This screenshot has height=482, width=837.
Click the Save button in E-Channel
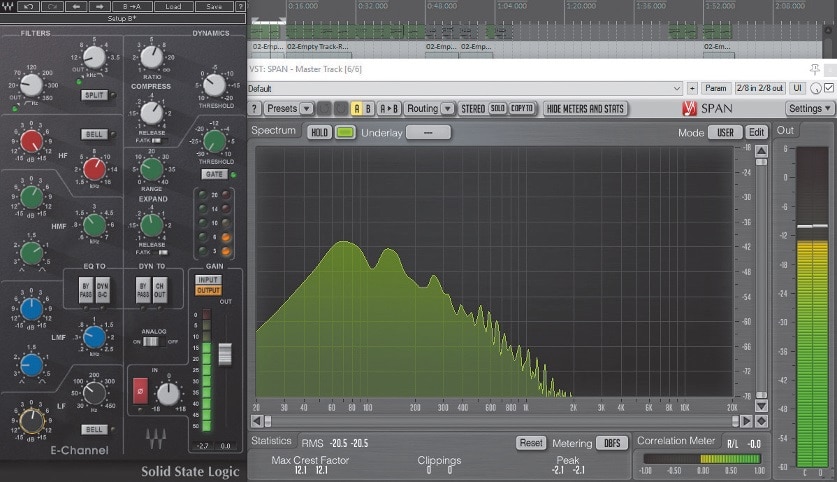click(214, 6)
